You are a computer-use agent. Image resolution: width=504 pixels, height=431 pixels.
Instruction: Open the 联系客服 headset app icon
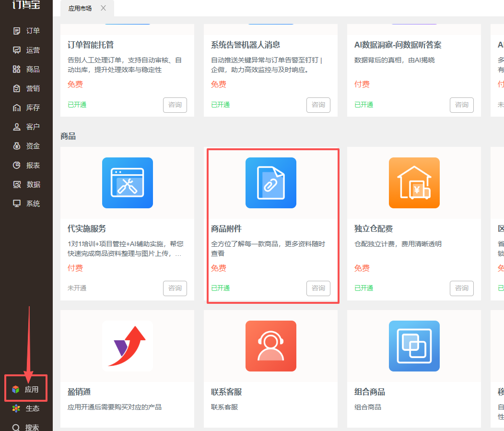[x=271, y=346]
